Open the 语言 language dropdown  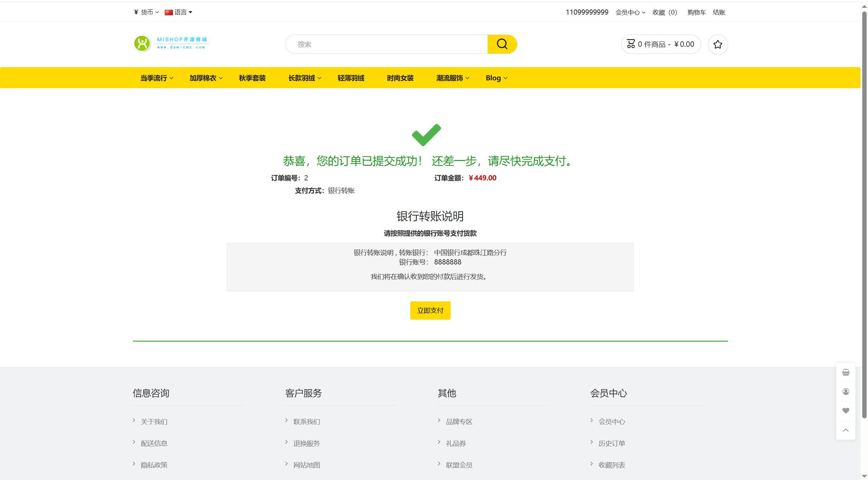(x=179, y=12)
